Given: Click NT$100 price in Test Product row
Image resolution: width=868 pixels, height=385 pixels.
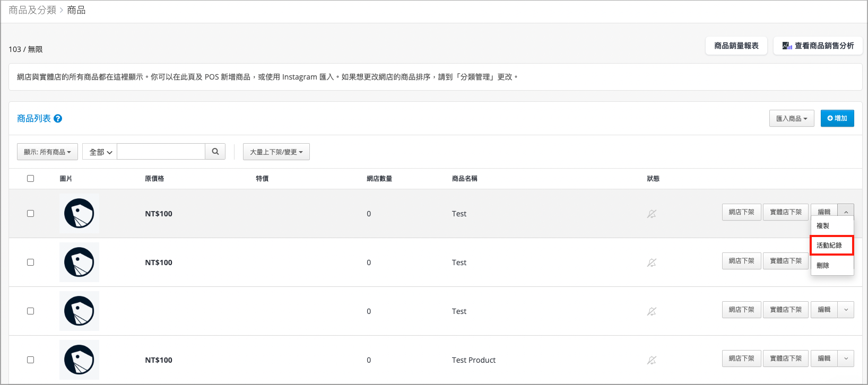Looking at the screenshot, I should pos(159,360).
